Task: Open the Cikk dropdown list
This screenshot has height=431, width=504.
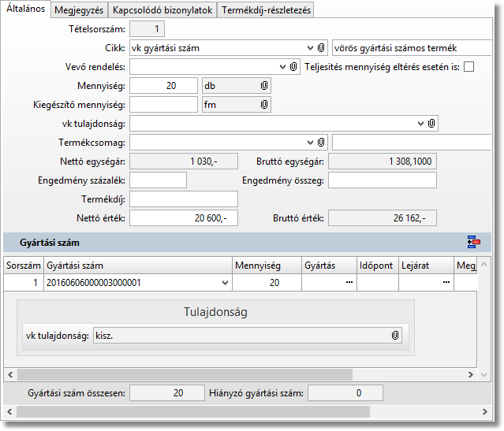Action: point(309,48)
